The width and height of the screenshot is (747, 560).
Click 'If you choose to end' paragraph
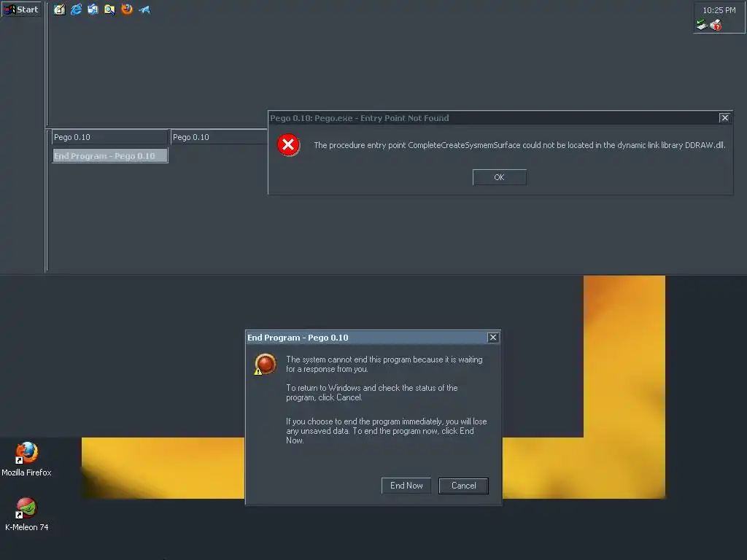[386, 431]
